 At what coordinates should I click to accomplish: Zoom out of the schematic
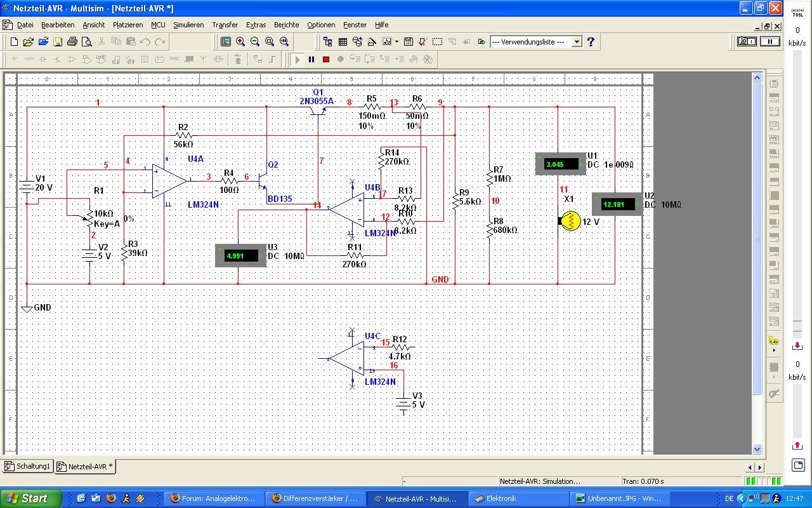(255, 42)
